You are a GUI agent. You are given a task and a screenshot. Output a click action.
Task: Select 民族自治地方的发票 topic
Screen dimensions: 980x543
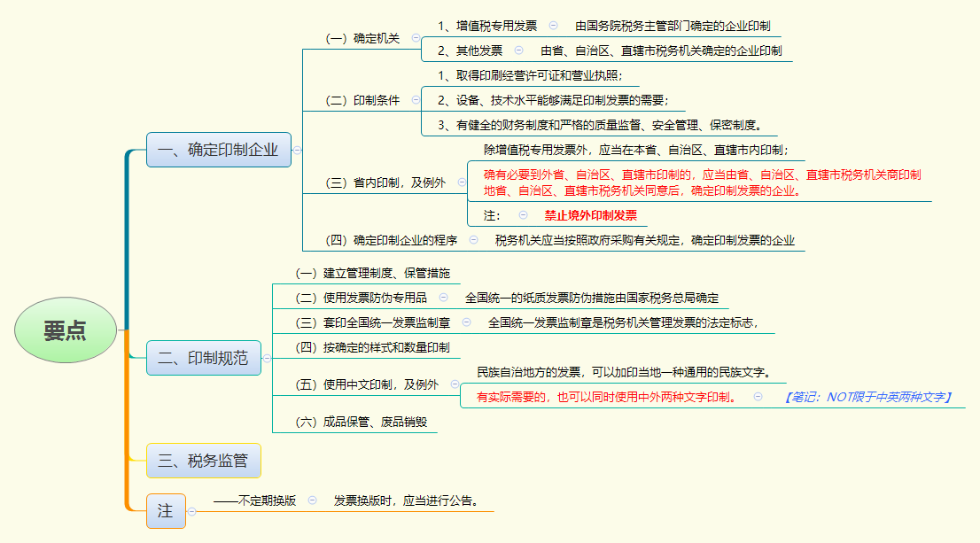tap(624, 372)
